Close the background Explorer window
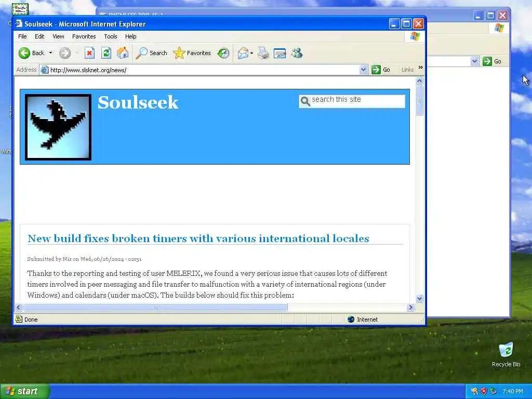Image resolution: width=532 pixels, height=399 pixels. (x=502, y=15)
